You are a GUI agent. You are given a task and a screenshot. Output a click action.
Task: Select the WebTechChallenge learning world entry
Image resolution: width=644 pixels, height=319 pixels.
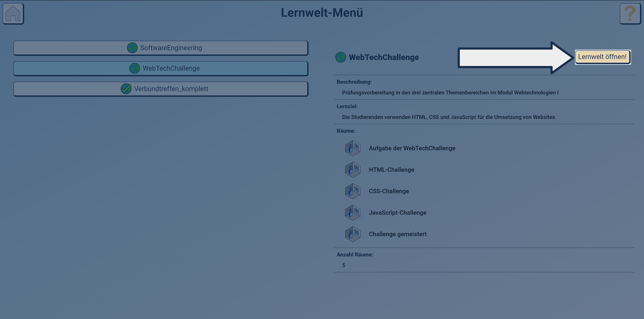161,68
